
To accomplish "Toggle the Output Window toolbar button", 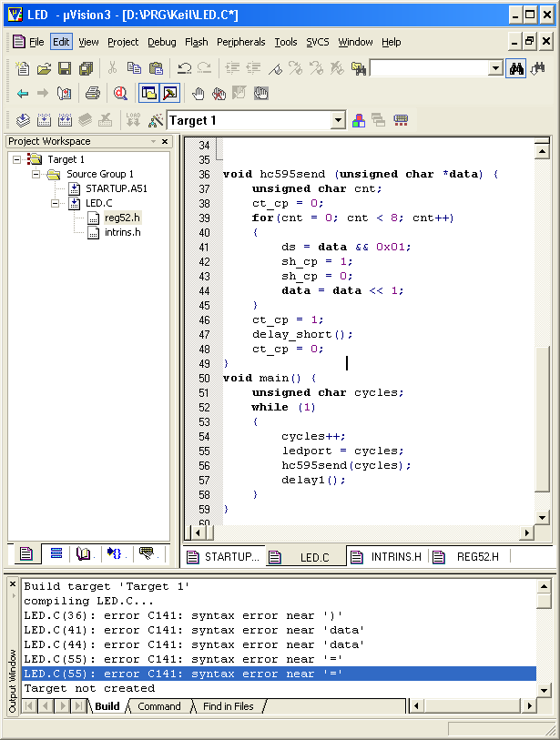I will tap(169, 93).
